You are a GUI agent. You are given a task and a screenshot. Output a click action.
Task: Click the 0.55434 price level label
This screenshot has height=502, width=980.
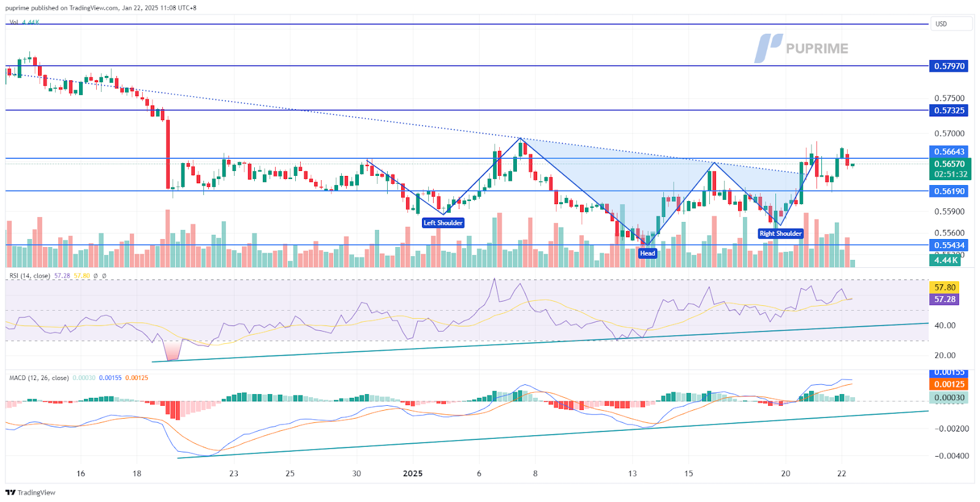coord(948,245)
